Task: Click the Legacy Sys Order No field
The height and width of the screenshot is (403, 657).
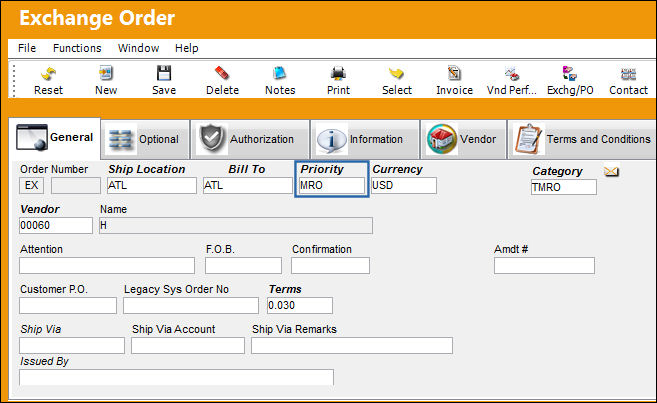Action: (191, 305)
